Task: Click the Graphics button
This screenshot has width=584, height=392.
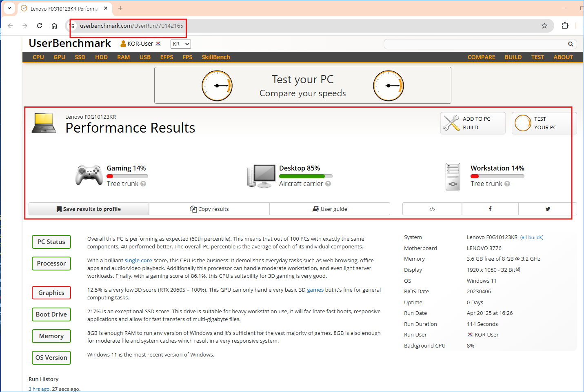Action: pos(51,293)
